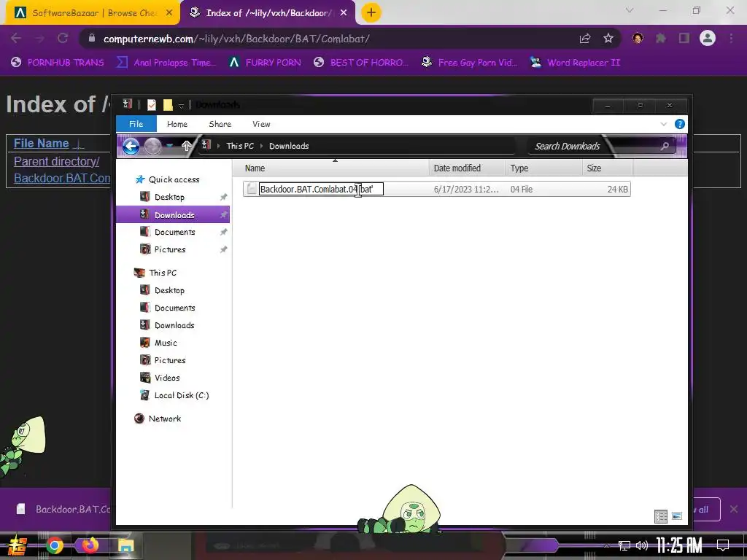Click the Explorer Back arrow button
This screenshot has width=747, height=560.
point(131,146)
